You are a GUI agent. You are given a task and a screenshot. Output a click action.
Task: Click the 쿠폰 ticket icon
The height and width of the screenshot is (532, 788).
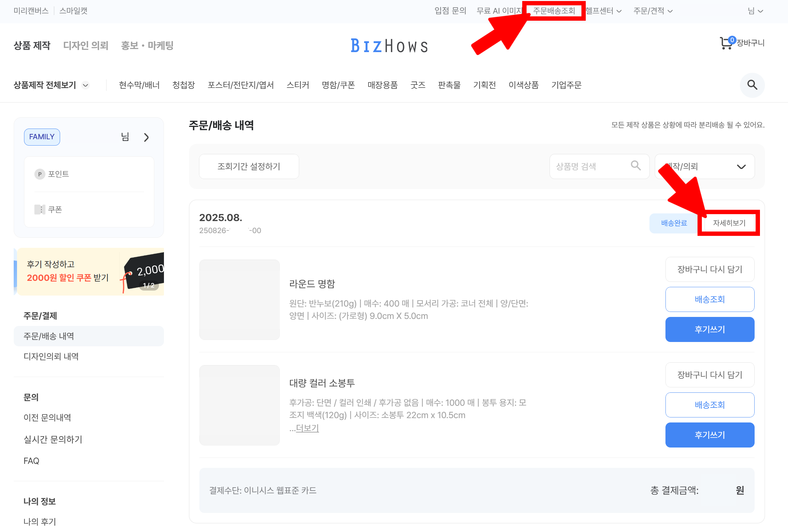tap(40, 209)
